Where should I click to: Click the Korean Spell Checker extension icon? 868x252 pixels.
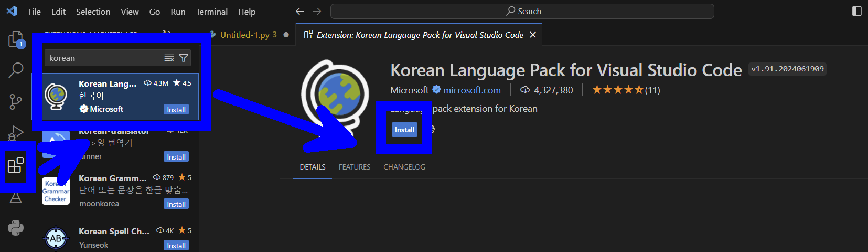pyautogui.click(x=56, y=238)
